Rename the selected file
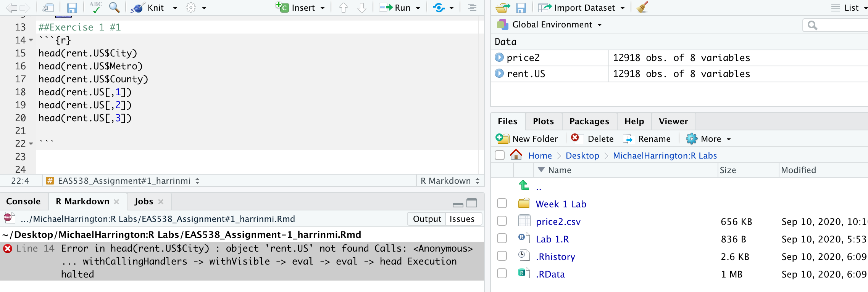The width and height of the screenshot is (868, 292). click(647, 139)
